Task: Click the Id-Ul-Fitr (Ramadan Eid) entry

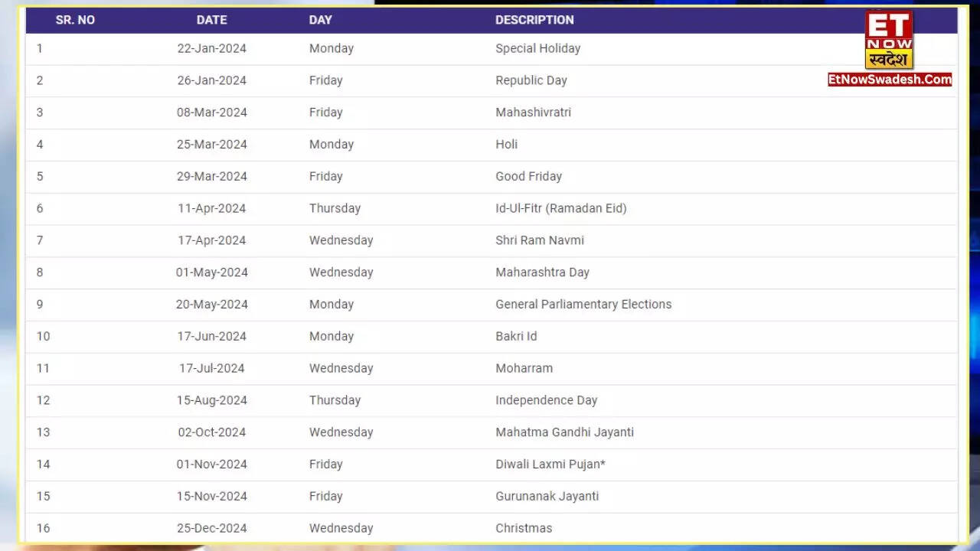Action: 561,208
